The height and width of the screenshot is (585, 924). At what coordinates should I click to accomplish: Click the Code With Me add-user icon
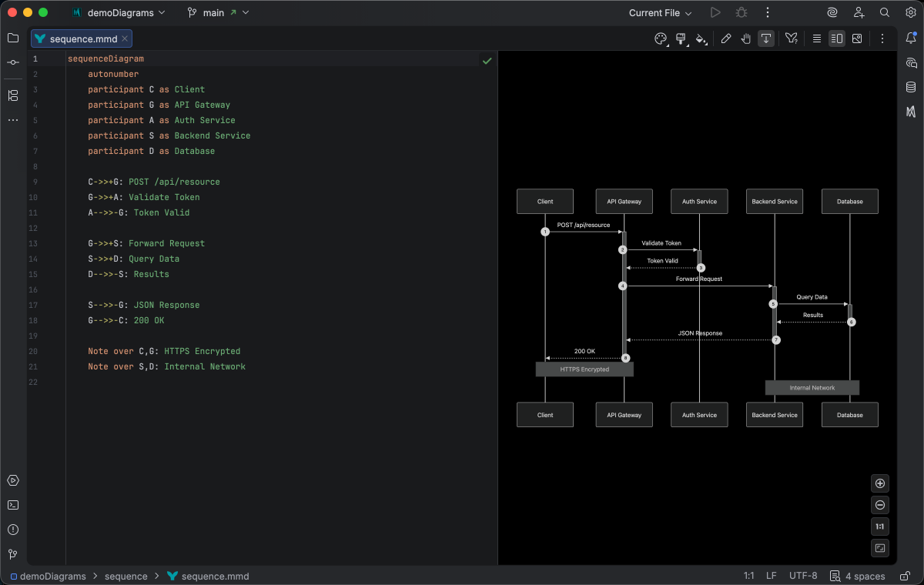[x=859, y=12]
